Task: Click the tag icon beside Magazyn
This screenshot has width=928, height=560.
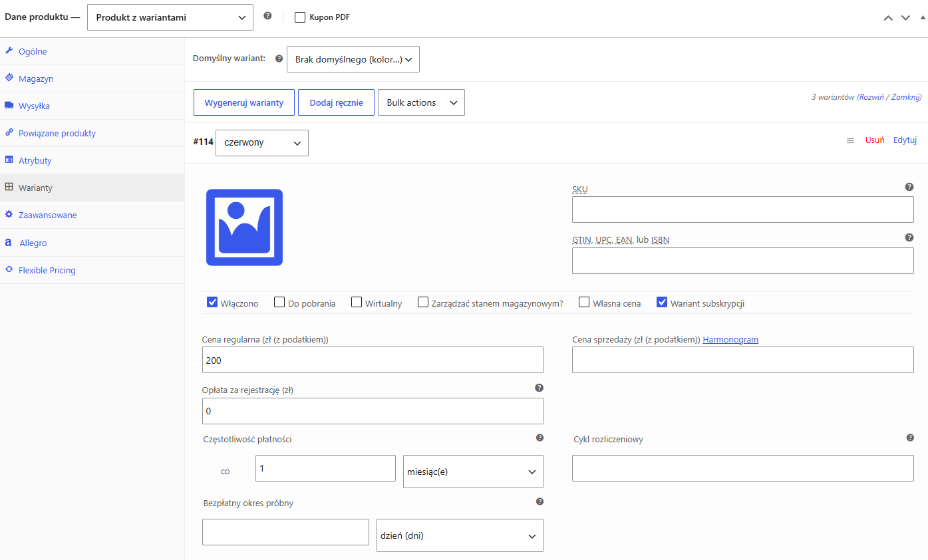Action: click(9, 78)
